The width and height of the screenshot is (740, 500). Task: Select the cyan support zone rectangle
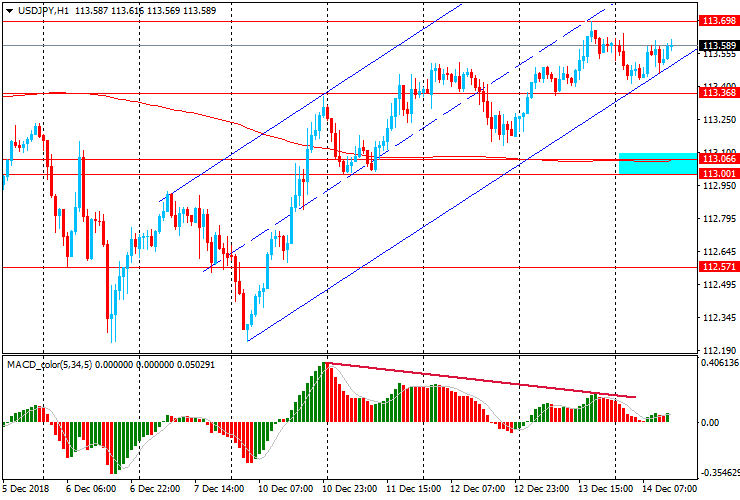(x=658, y=163)
